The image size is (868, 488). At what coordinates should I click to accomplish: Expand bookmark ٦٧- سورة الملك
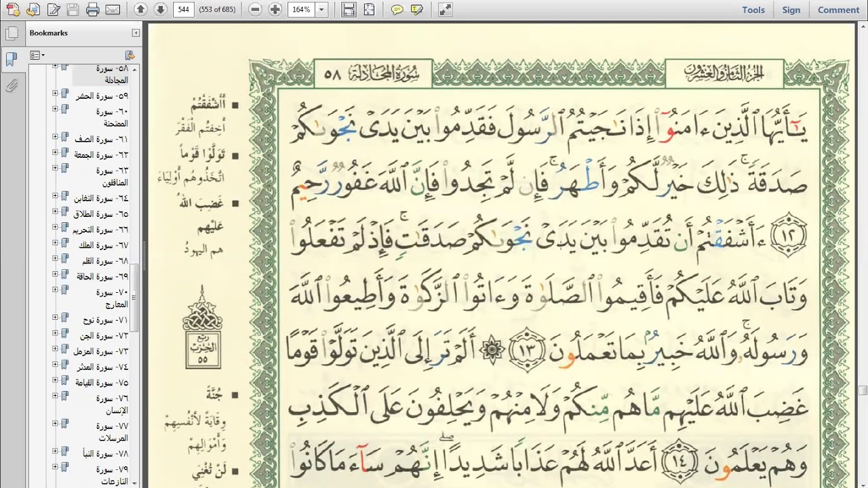[55, 243]
